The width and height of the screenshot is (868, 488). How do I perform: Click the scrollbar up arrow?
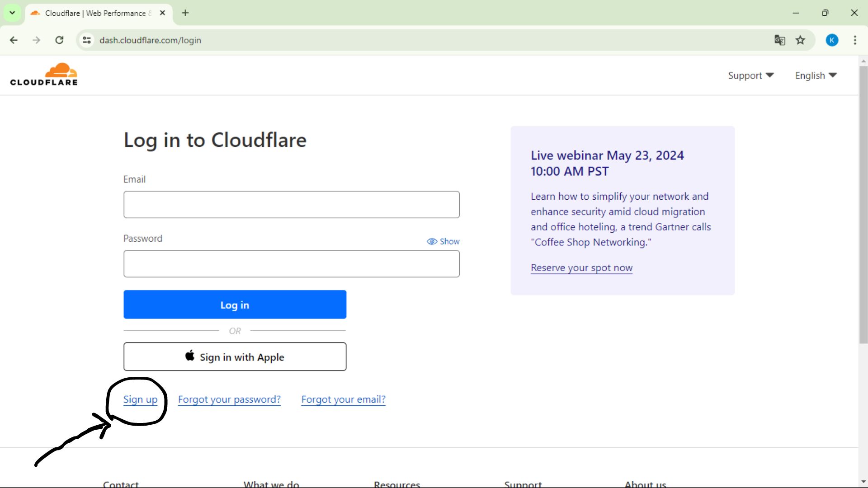[x=863, y=61]
